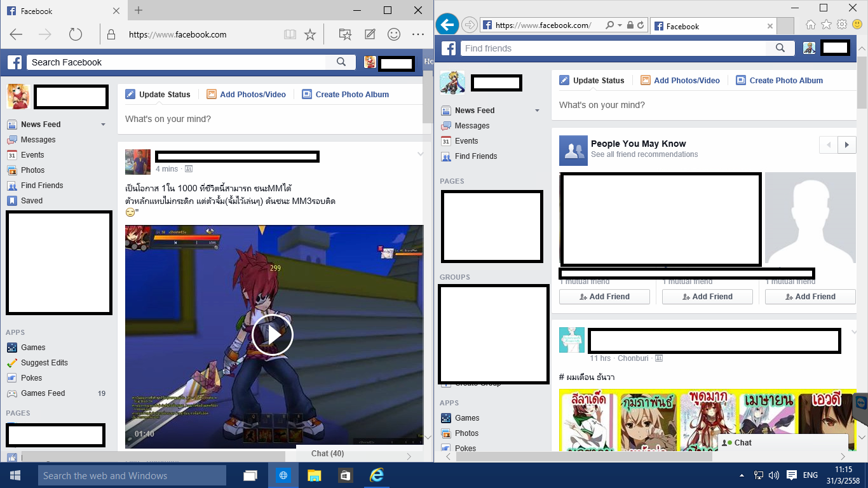
Task: Select Create Photo Album in IE window
Action: (x=779, y=80)
